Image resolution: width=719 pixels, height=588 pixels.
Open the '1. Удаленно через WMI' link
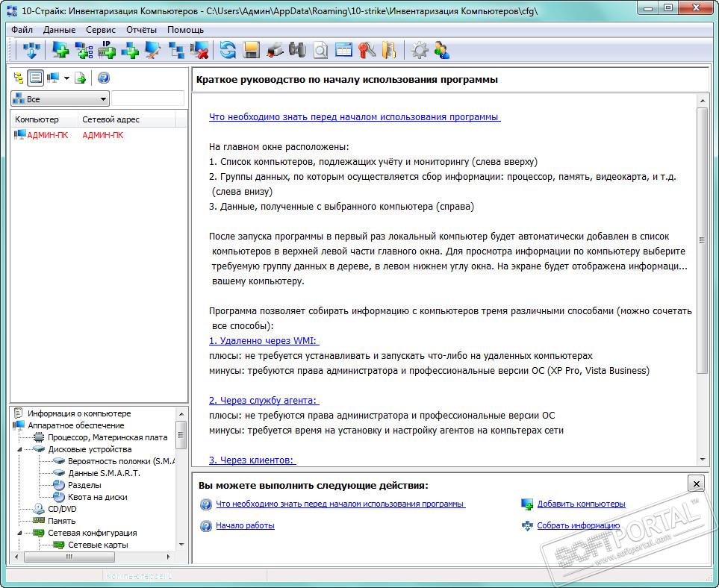click(x=264, y=340)
